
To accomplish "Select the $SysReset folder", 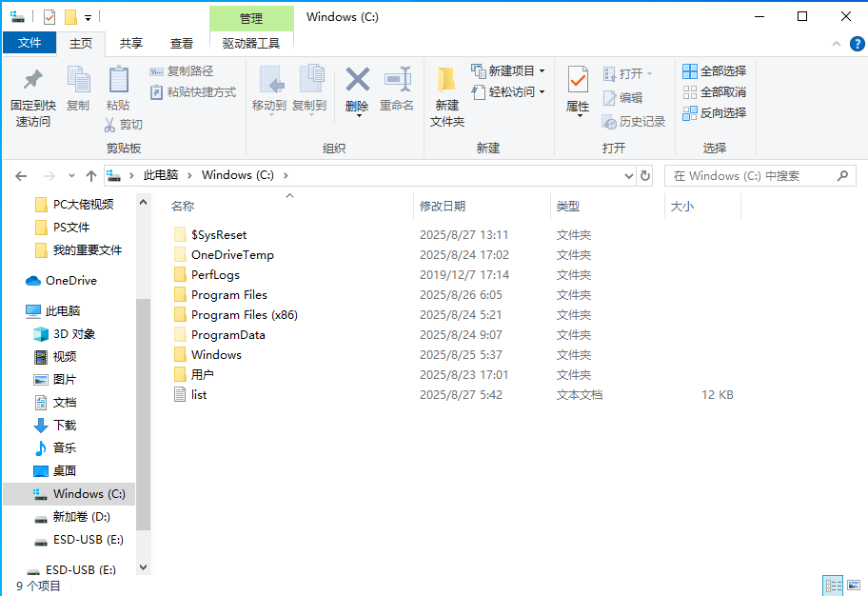I will (219, 235).
